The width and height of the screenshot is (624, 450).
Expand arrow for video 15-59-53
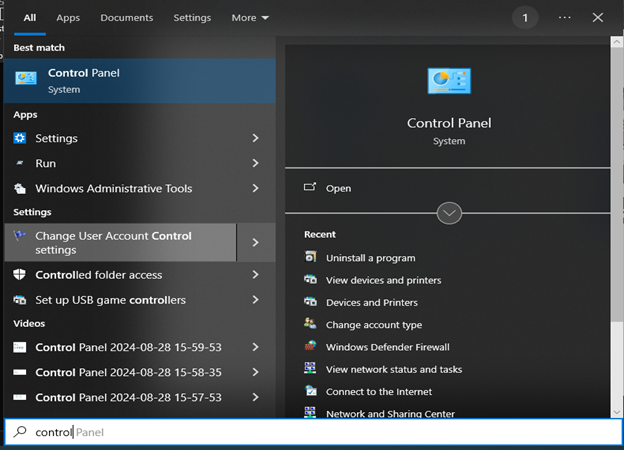(x=255, y=347)
